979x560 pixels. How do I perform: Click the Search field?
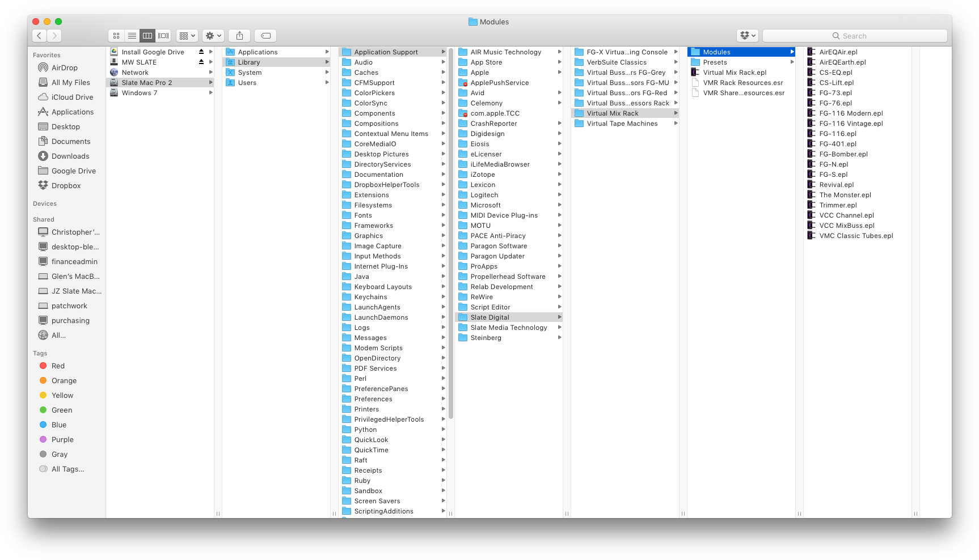point(855,36)
